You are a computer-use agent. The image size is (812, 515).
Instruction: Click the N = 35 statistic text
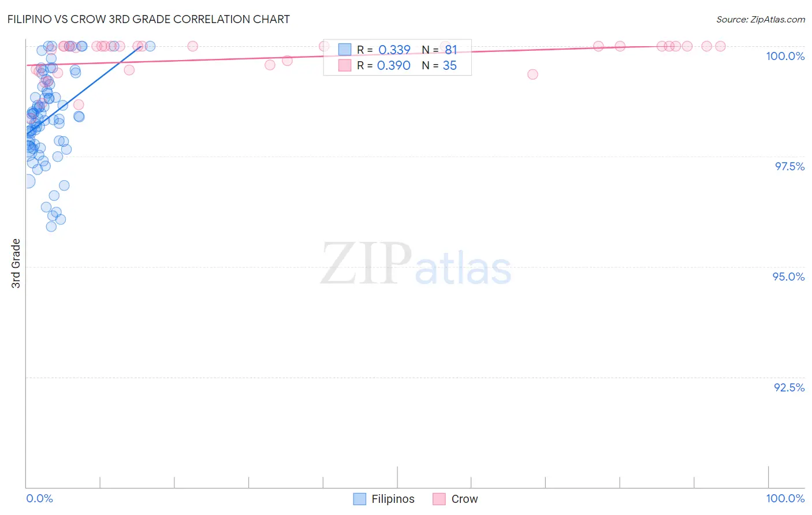(439, 65)
